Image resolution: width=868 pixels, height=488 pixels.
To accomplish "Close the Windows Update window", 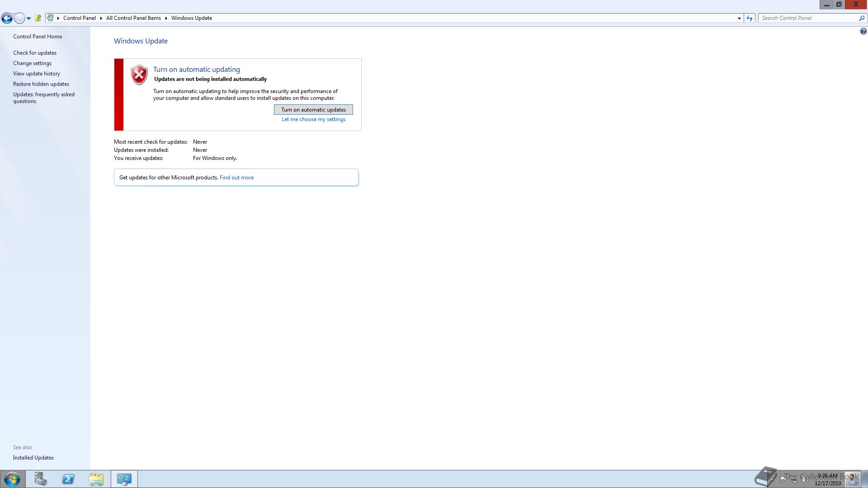I will pyautogui.click(x=856, y=5).
